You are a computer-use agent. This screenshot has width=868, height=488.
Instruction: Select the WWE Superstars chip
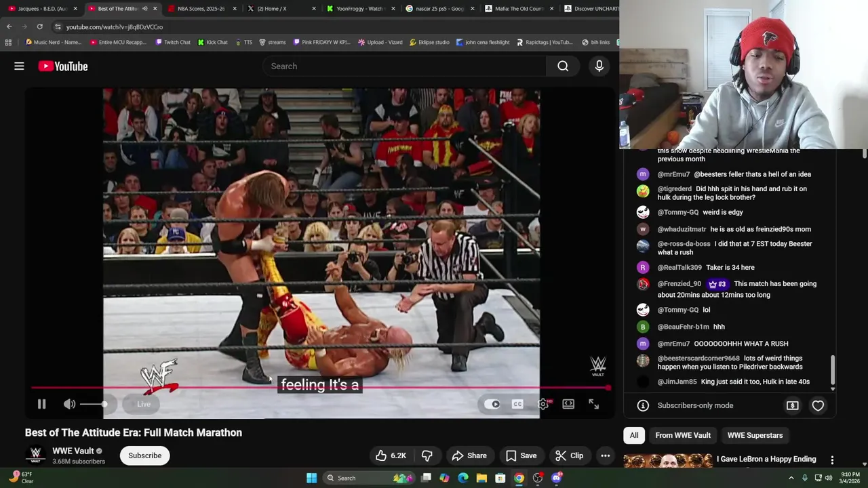[755, 435]
